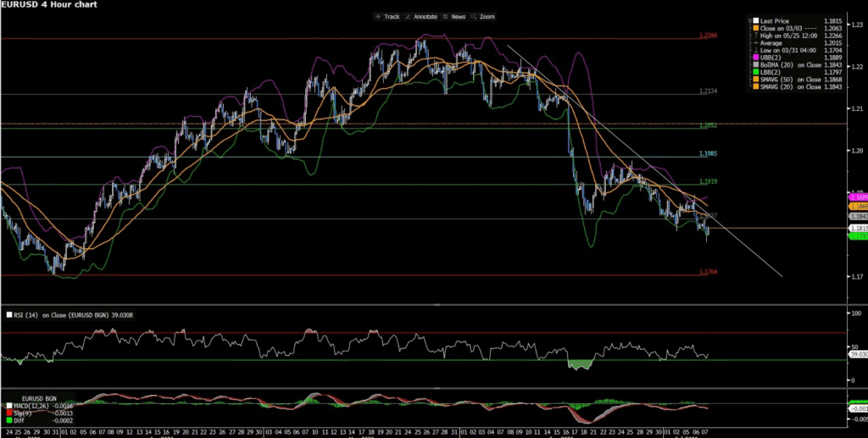Click the SMAVG (50) orange swatch

756,79
